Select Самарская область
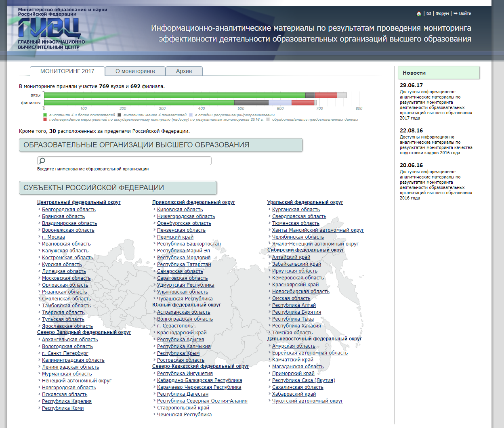The image size is (504, 428). tap(180, 271)
